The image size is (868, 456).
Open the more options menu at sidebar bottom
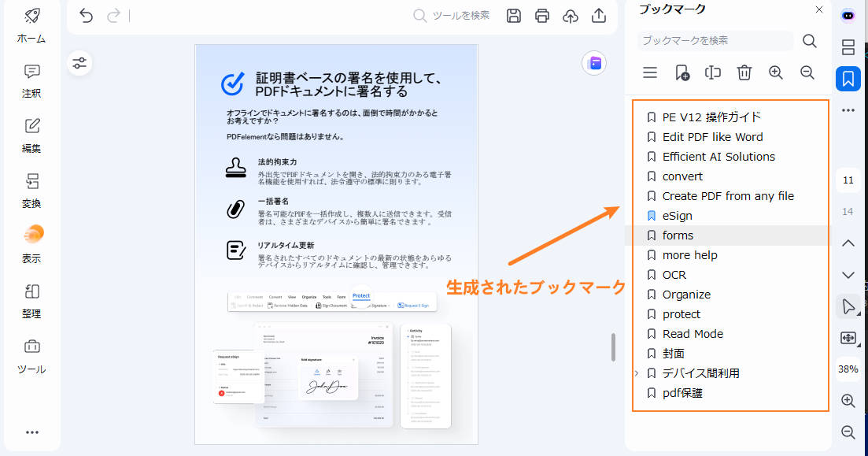click(x=31, y=432)
